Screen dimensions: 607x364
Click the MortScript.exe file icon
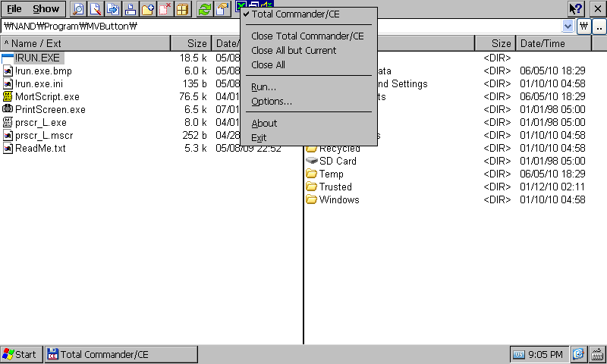pyautogui.click(x=8, y=96)
